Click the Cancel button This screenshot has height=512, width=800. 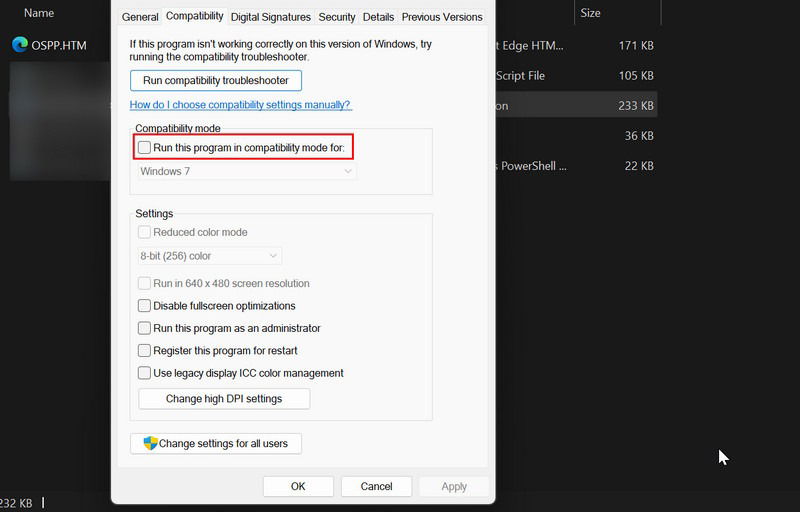tap(377, 487)
